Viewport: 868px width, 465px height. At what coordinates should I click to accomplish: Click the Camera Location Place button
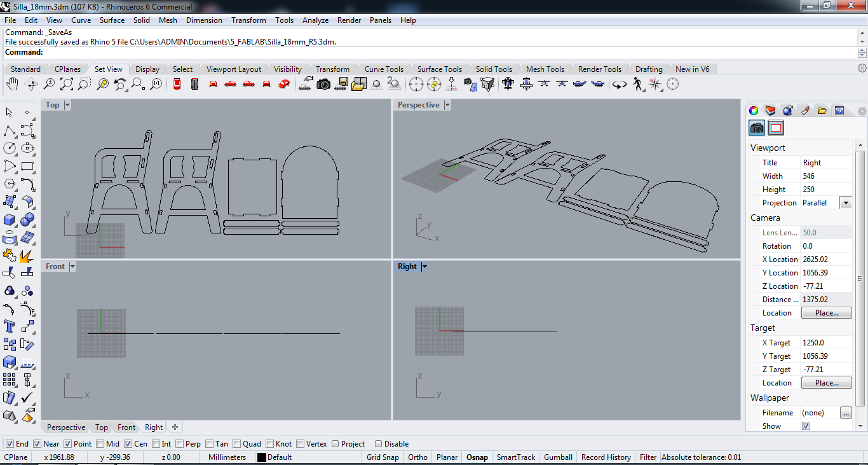(826, 313)
